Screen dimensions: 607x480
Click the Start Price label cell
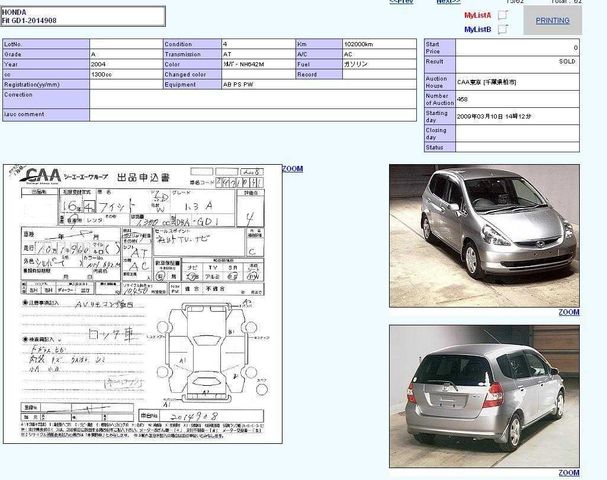440,48
